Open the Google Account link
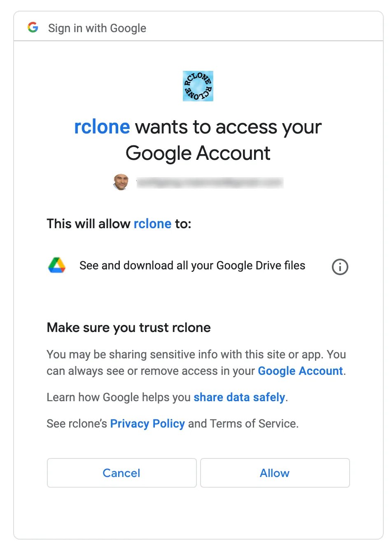 [x=300, y=371]
